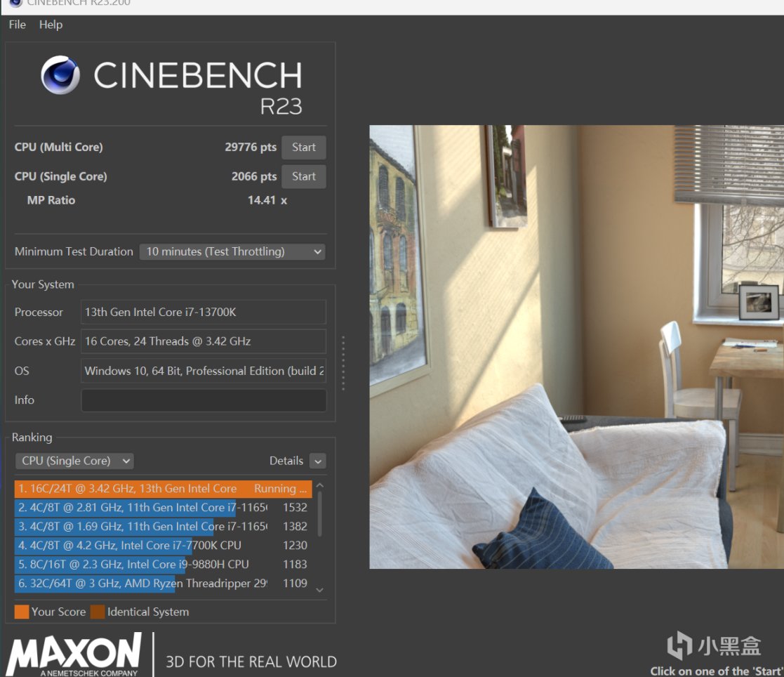Click the ranking list scroll down arrow

coord(320,590)
